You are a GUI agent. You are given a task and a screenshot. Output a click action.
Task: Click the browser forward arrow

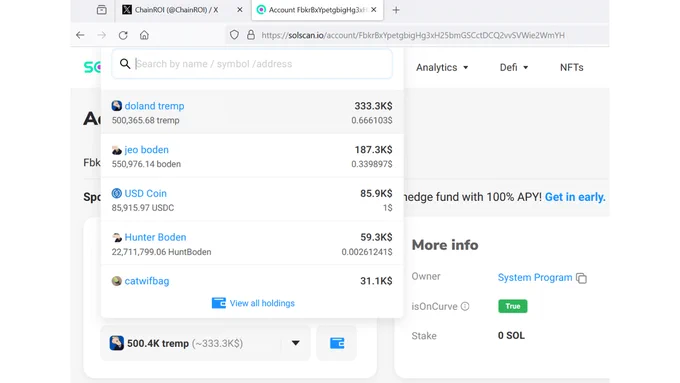101,35
